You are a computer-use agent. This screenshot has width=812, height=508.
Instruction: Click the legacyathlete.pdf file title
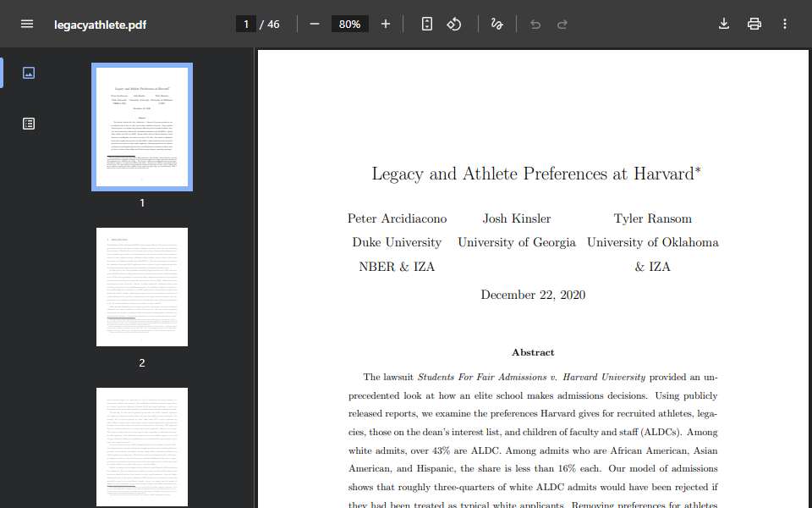pyautogui.click(x=101, y=25)
